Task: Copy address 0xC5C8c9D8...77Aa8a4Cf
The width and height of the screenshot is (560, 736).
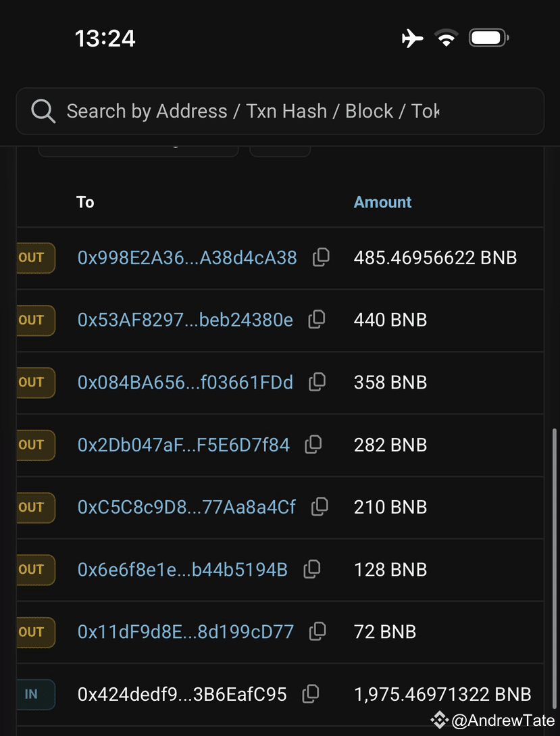Action: (x=320, y=507)
